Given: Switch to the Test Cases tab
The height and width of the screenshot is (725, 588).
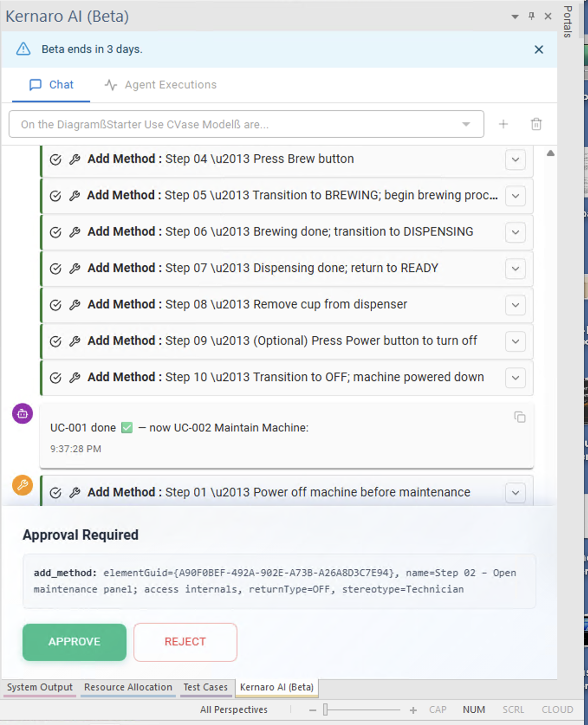Looking at the screenshot, I should click(206, 687).
